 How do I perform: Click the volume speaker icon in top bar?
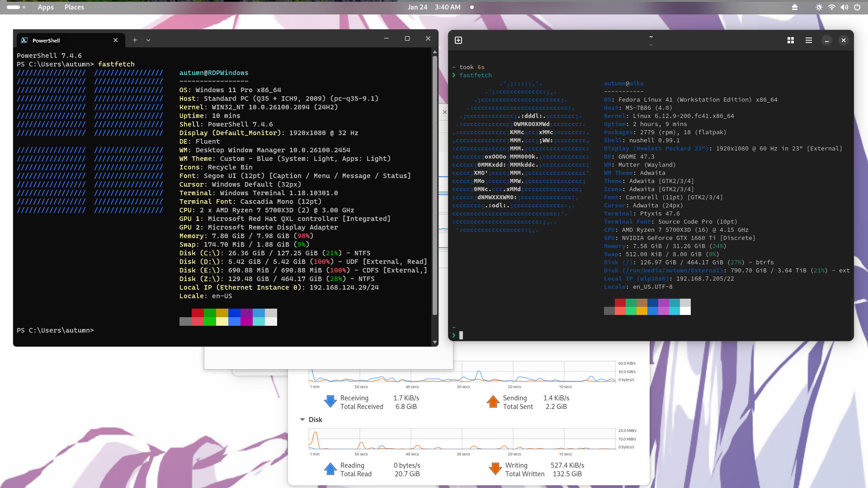point(844,7)
